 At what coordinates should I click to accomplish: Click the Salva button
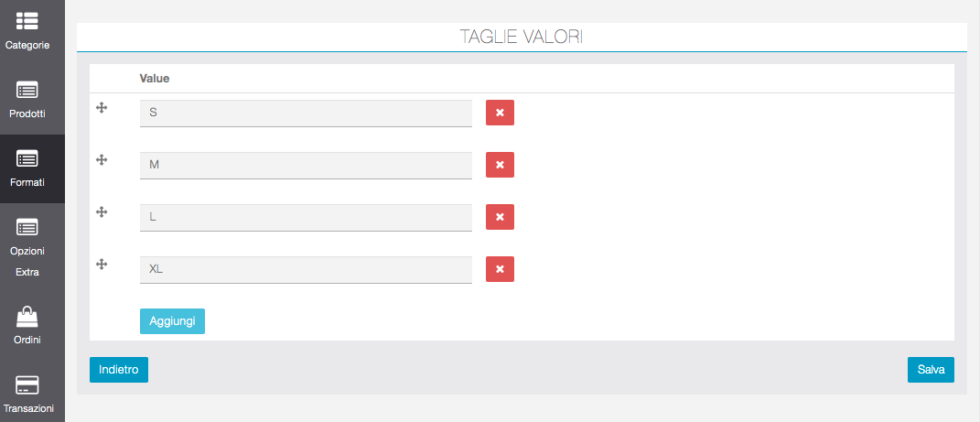931,370
